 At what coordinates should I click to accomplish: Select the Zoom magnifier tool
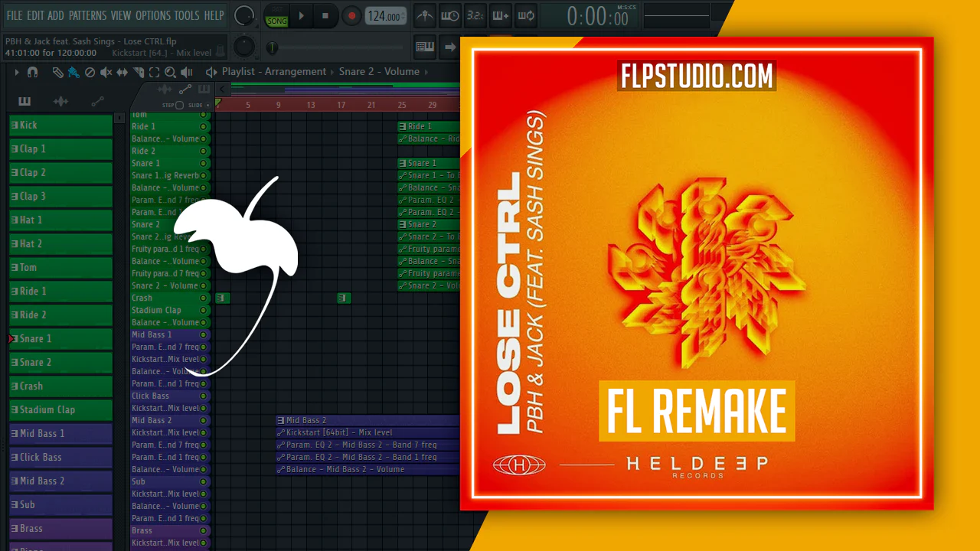point(170,72)
